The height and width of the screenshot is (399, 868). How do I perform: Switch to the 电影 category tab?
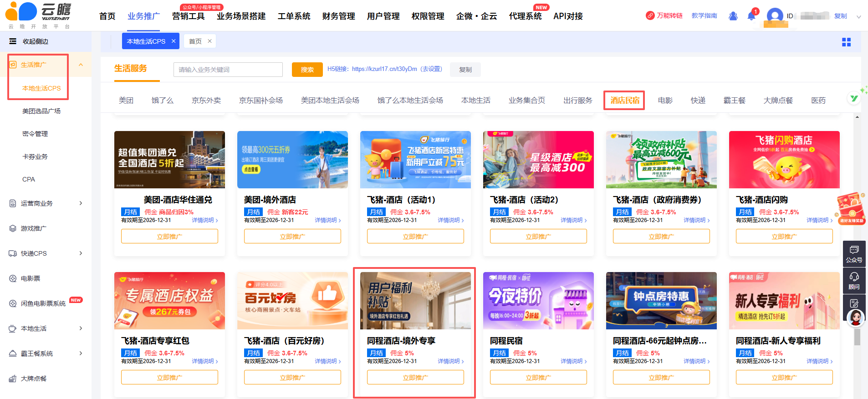point(665,100)
